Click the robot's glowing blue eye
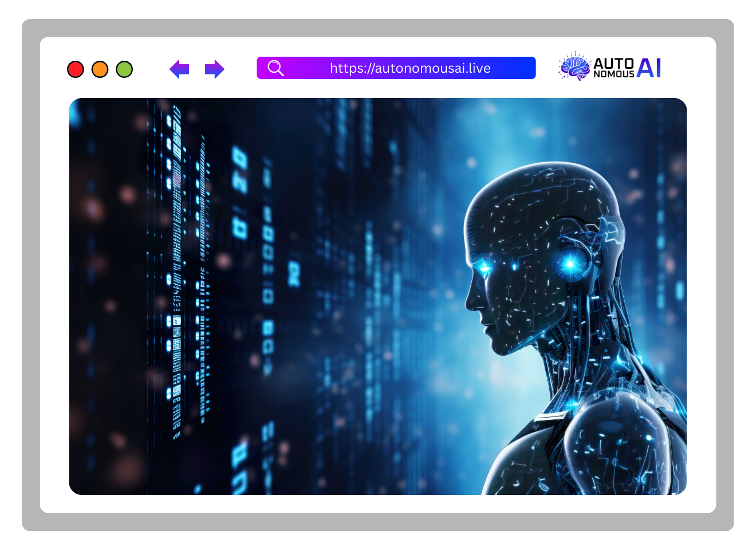Image resolution: width=756 pixels, height=550 pixels. tap(485, 267)
